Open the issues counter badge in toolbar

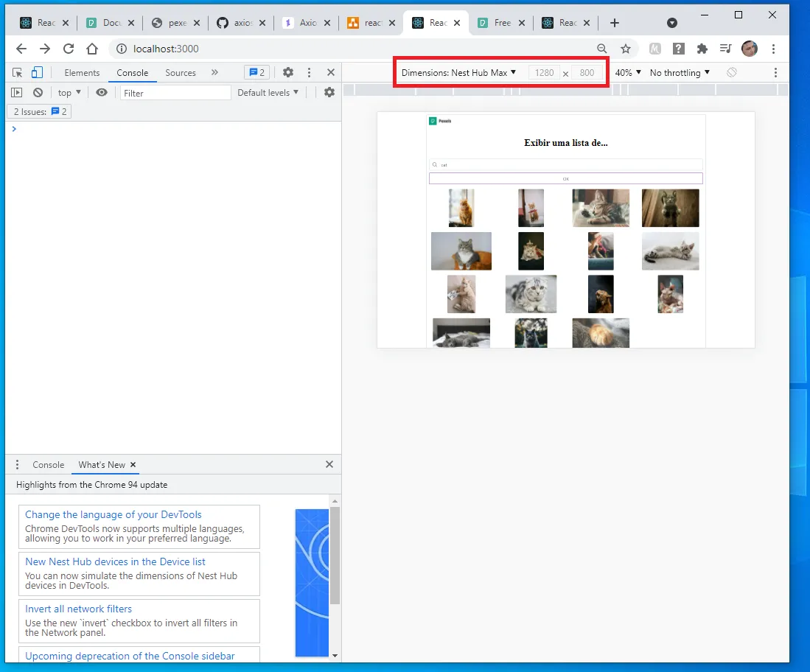pyautogui.click(x=256, y=72)
